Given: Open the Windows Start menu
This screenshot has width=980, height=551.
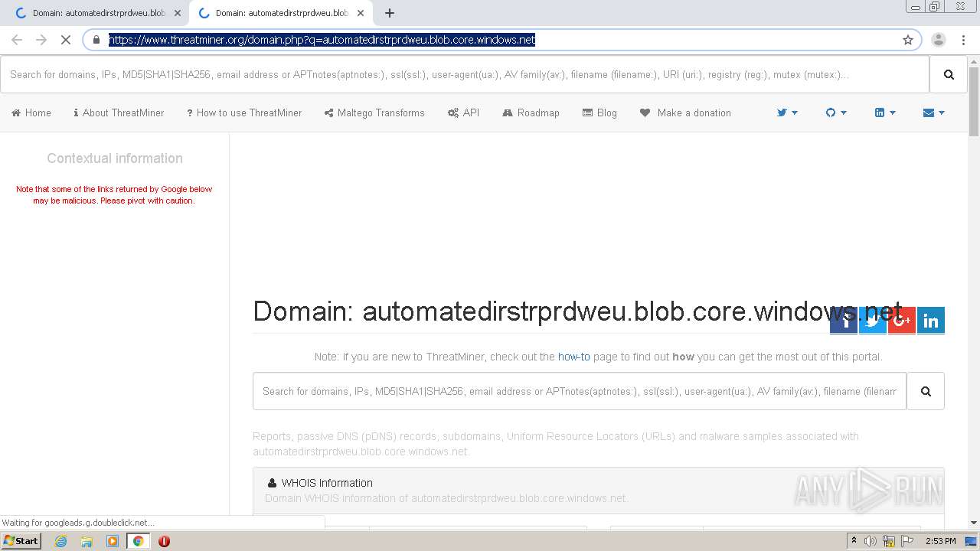Looking at the screenshot, I should click(21, 541).
